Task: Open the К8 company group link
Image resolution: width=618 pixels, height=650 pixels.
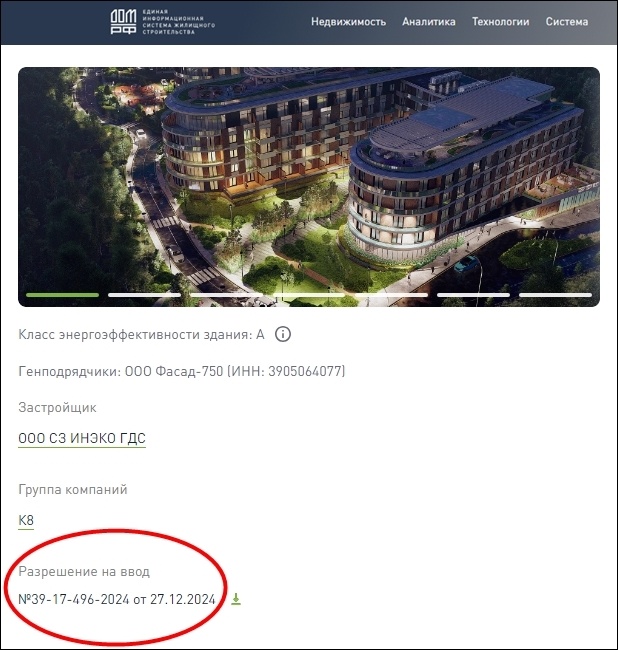Action: pos(26,520)
